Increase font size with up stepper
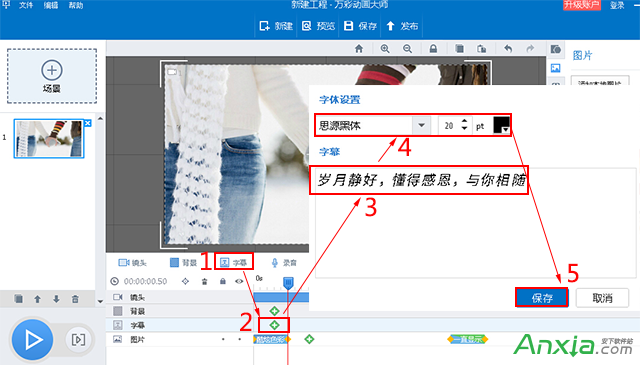This screenshot has width=640, height=365. point(464,122)
